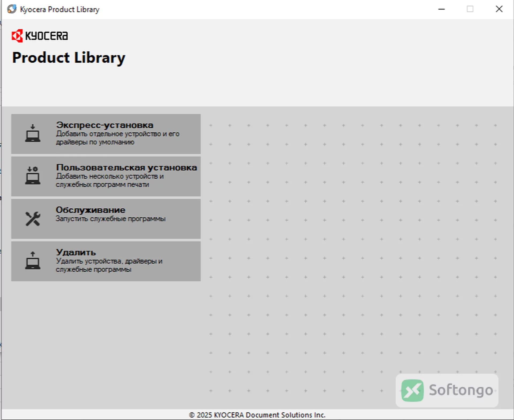The image size is (514, 420).
Task: Click the Custom install laptop with gear icon
Action: 33,175
